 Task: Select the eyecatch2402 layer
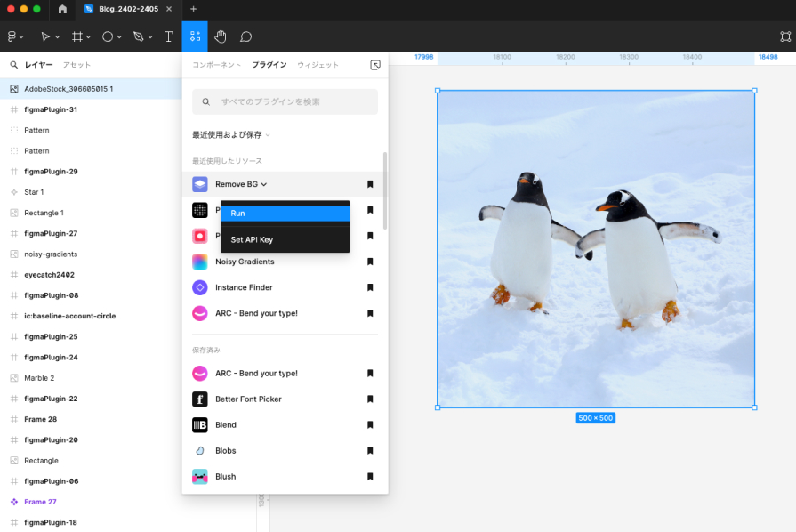click(x=49, y=275)
